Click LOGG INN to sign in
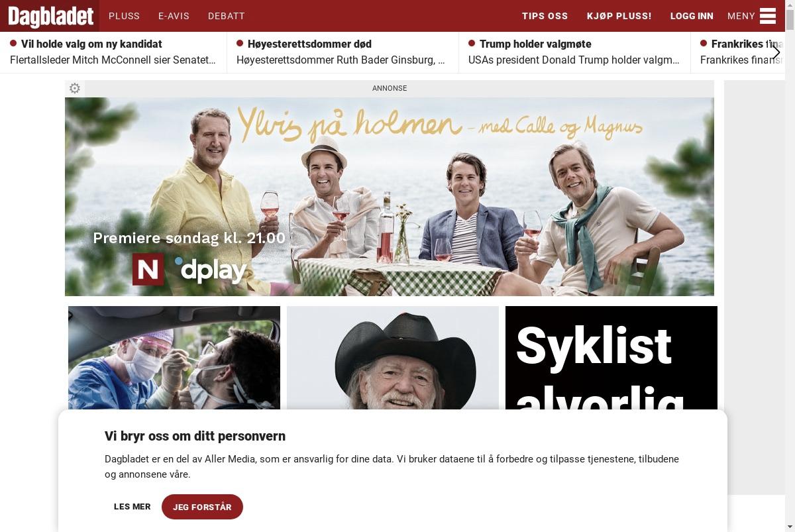Image resolution: width=795 pixels, height=532 pixels. [x=692, y=16]
